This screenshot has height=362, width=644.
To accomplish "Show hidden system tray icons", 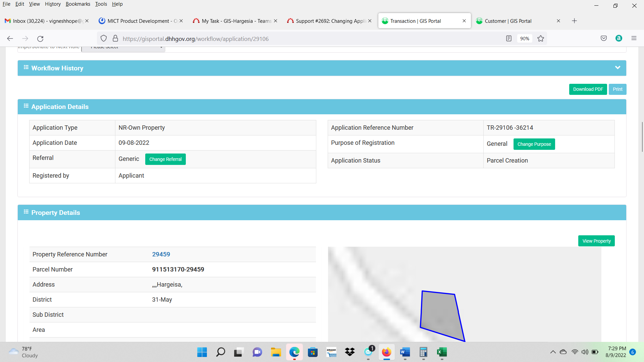I will pos(553,352).
